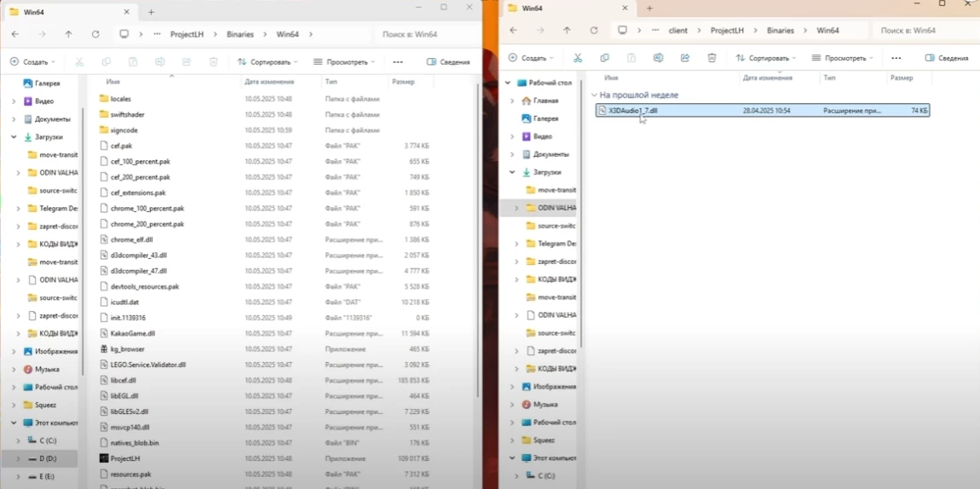Image resolution: width=980 pixels, height=489 pixels.
Task: Open the Сортировать dropdown in left window
Action: pos(268,62)
